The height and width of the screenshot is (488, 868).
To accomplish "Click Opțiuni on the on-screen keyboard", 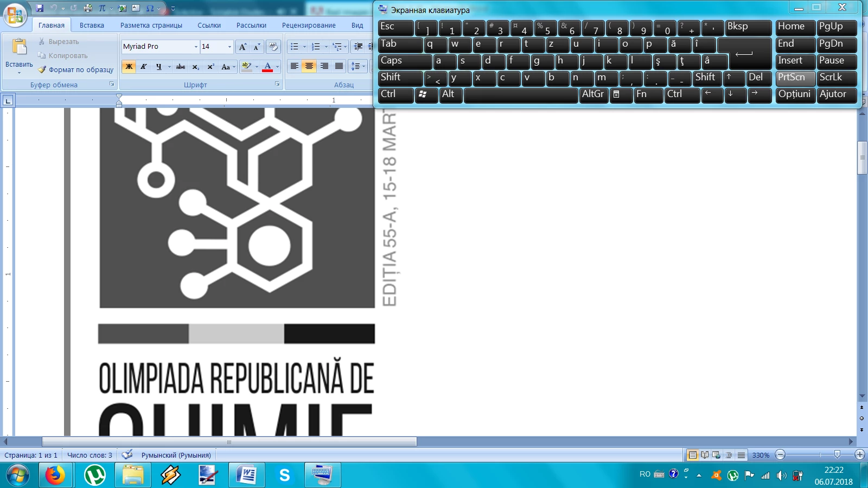I will [795, 95].
